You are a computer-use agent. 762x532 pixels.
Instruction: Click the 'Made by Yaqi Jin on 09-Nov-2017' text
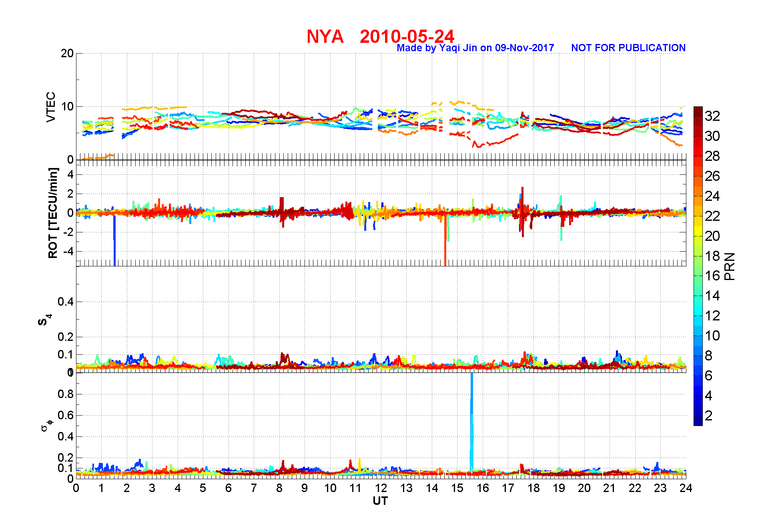point(475,48)
